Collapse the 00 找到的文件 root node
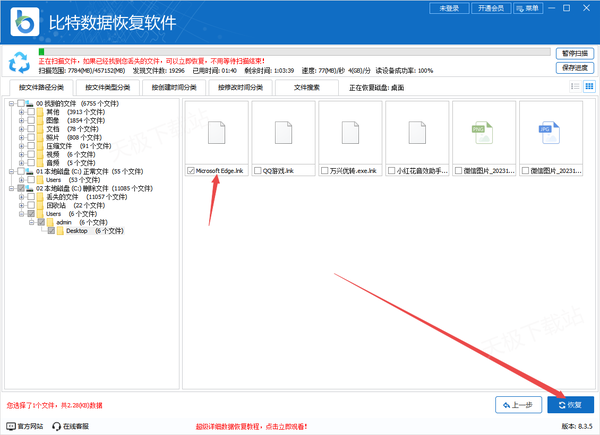This screenshot has height=435, width=600. [x=10, y=103]
